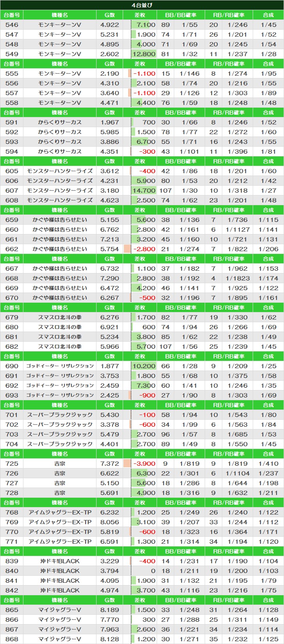Select machine number 704
Screen dimensions: 284x644
pyautogui.click(x=12, y=444)
